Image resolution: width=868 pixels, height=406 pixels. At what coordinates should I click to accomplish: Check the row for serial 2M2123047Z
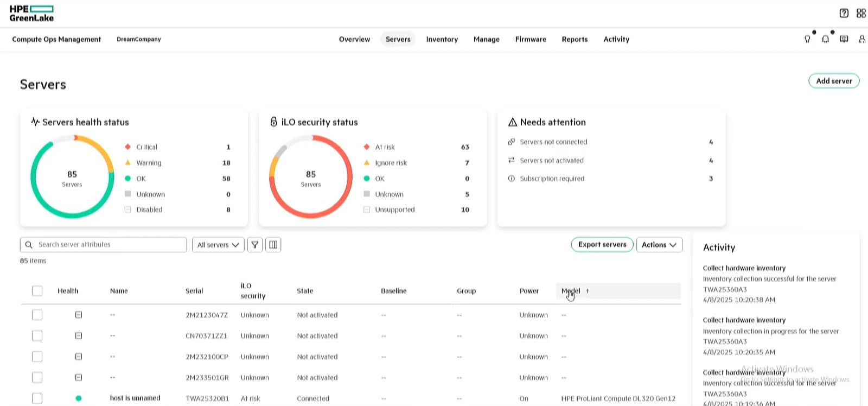[37, 315]
